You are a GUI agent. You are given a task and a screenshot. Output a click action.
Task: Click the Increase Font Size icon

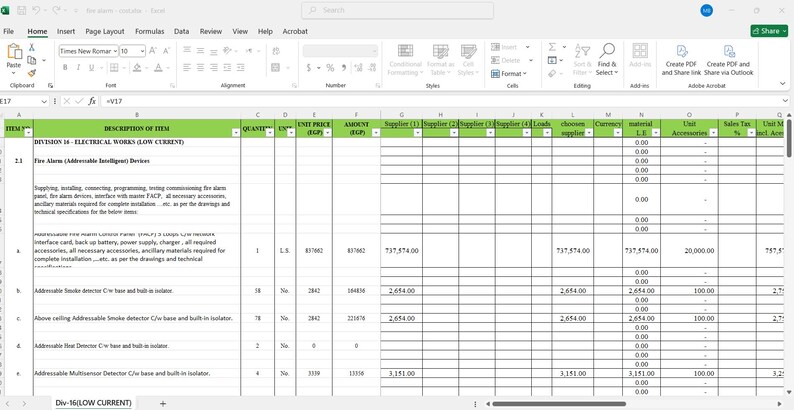coord(153,51)
